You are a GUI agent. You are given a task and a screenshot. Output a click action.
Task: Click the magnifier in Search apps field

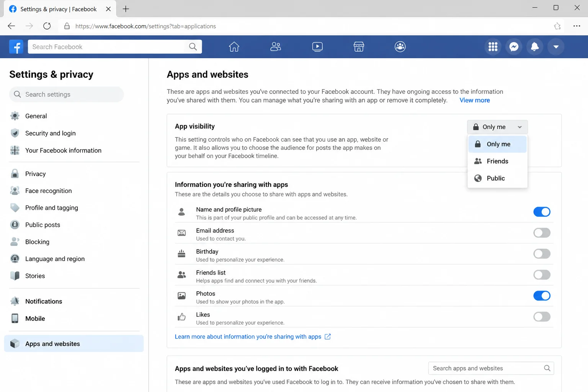point(547,368)
